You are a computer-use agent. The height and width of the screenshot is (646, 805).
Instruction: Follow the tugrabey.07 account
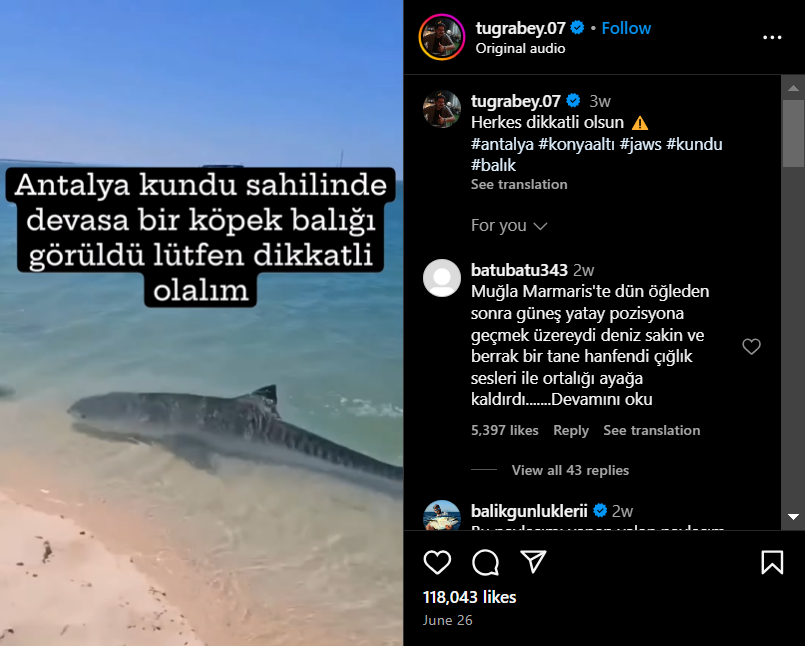tap(626, 28)
